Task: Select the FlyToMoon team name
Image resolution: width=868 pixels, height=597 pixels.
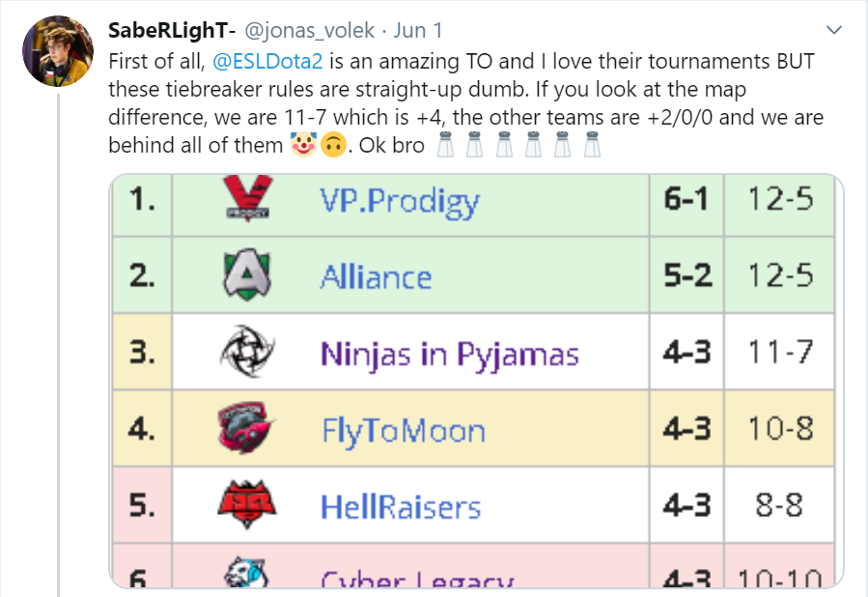Action: (404, 430)
